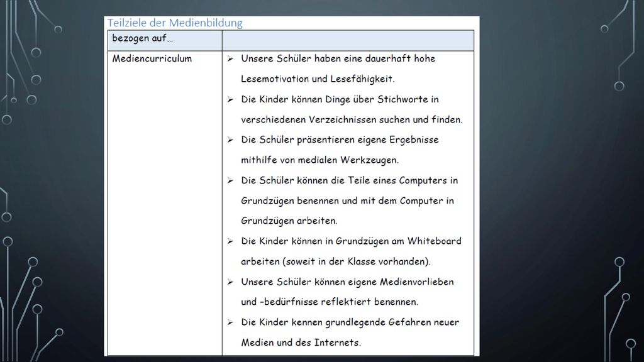Click the bullet arrow before 'Die Kinder kennen grundlegende'
Viewport: 644px width, 362px height.
click(230, 322)
